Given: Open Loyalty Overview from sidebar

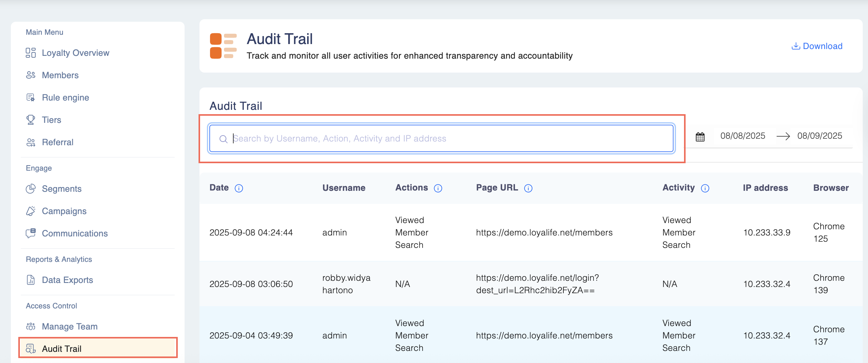Looking at the screenshot, I should click(75, 53).
